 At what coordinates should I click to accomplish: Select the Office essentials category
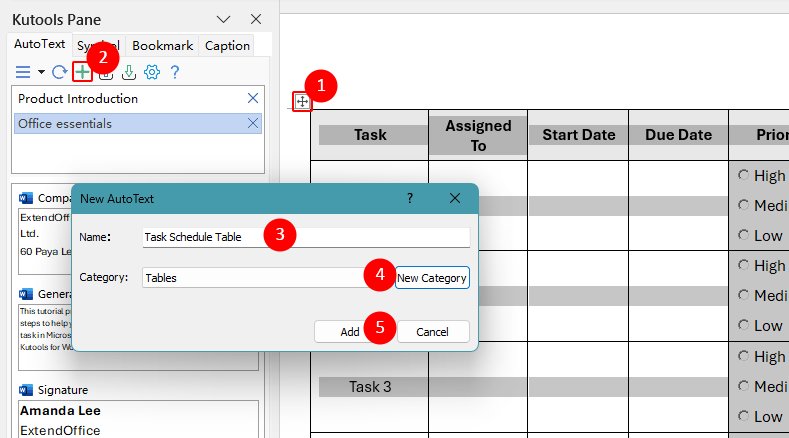(137, 123)
